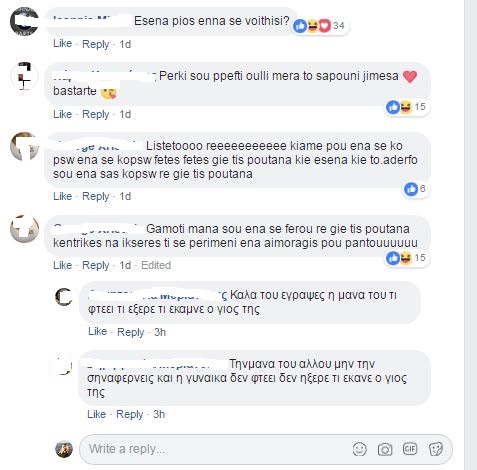Show reactions on 'Gamoti mana' comment
Viewport: 477px width, 470px height.
coord(406,258)
